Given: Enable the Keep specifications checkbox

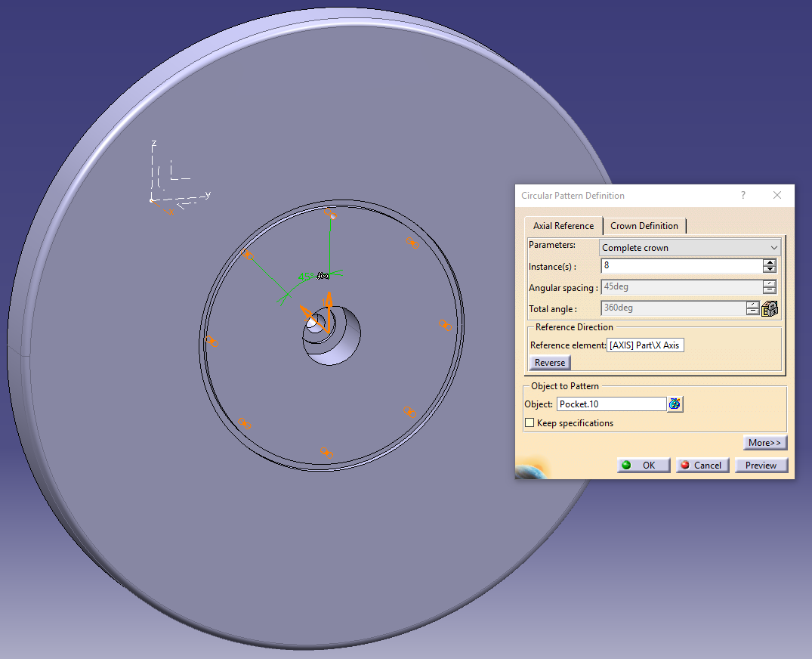Looking at the screenshot, I should point(529,422).
